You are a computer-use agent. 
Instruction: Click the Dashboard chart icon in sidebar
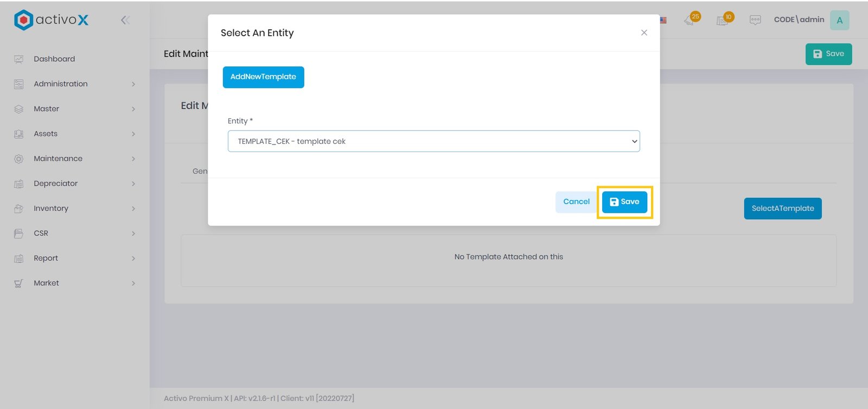pos(19,59)
